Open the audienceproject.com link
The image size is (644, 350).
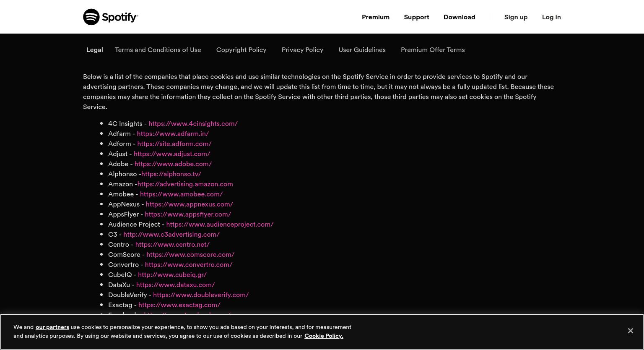[x=220, y=224]
